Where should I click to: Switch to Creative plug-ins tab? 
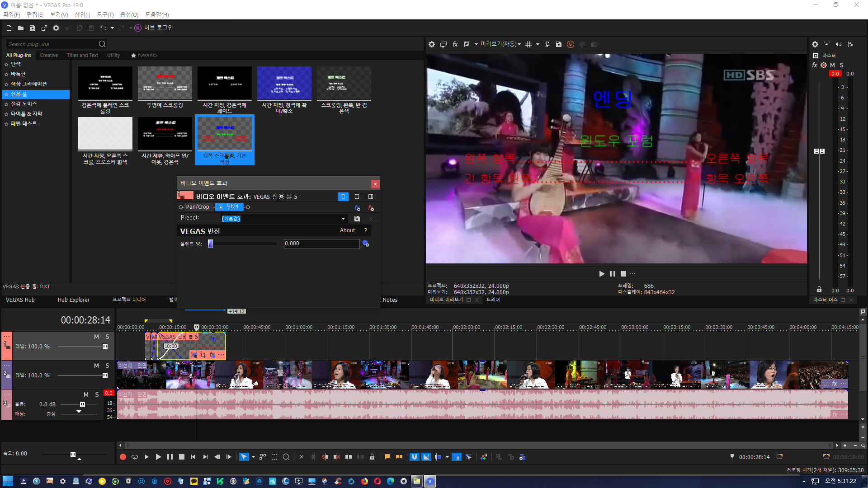(x=49, y=55)
